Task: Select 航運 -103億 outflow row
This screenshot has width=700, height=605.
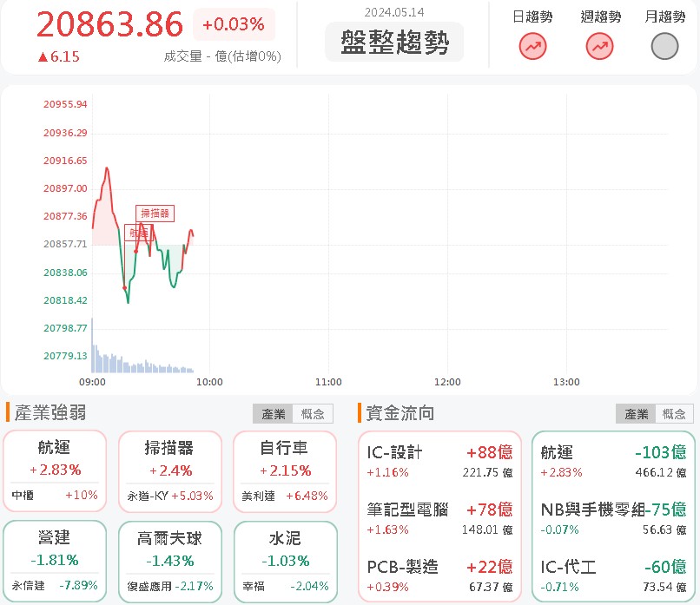Action: tap(613, 461)
